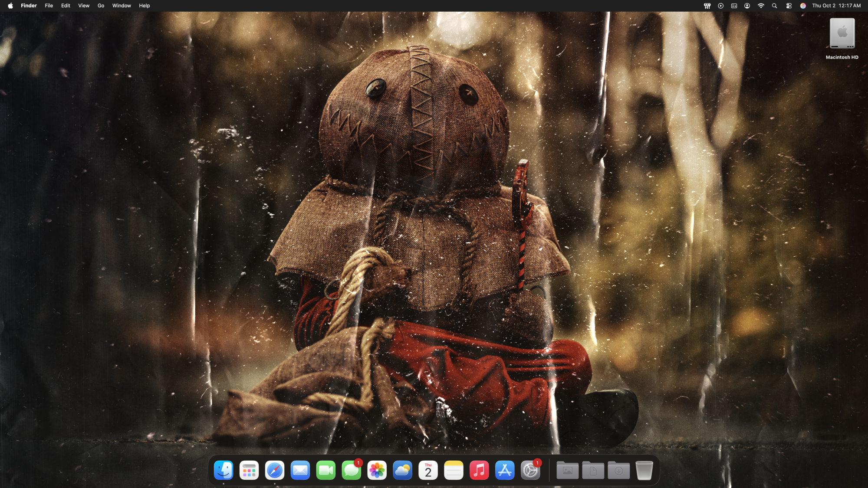Open the View menu
The image size is (868, 488).
84,6
